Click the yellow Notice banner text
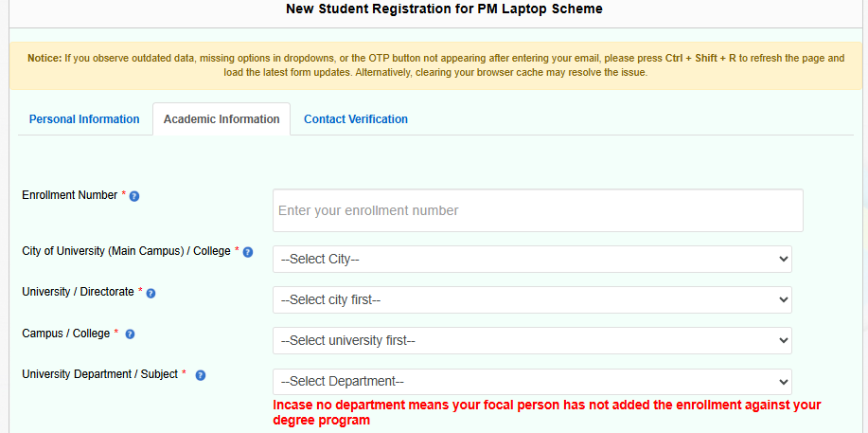This screenshot has height=433, width=868. pyautogui.click(x=435, y=65)
